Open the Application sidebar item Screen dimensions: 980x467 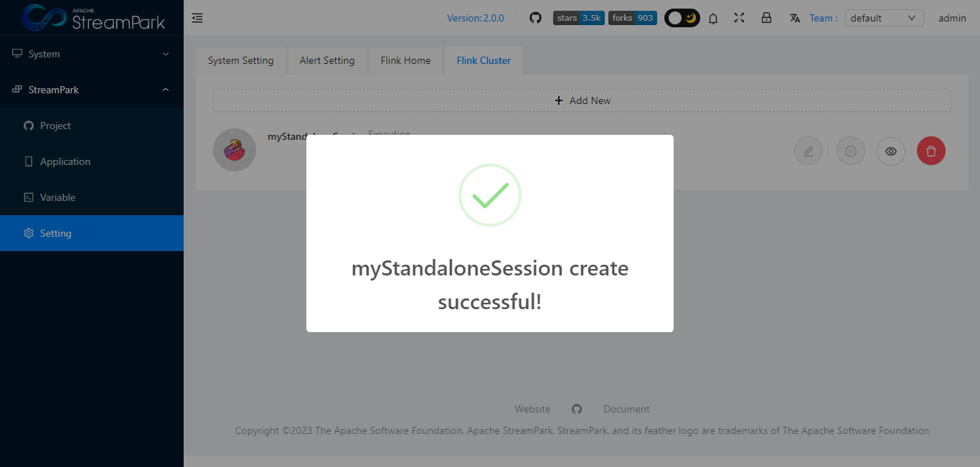click(x=65, y=161)
